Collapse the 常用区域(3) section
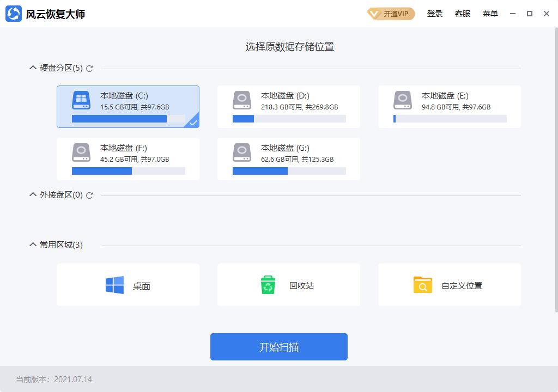Image resolution: width=558 pixels, height=392 pixels. click(x=33, y=244)
